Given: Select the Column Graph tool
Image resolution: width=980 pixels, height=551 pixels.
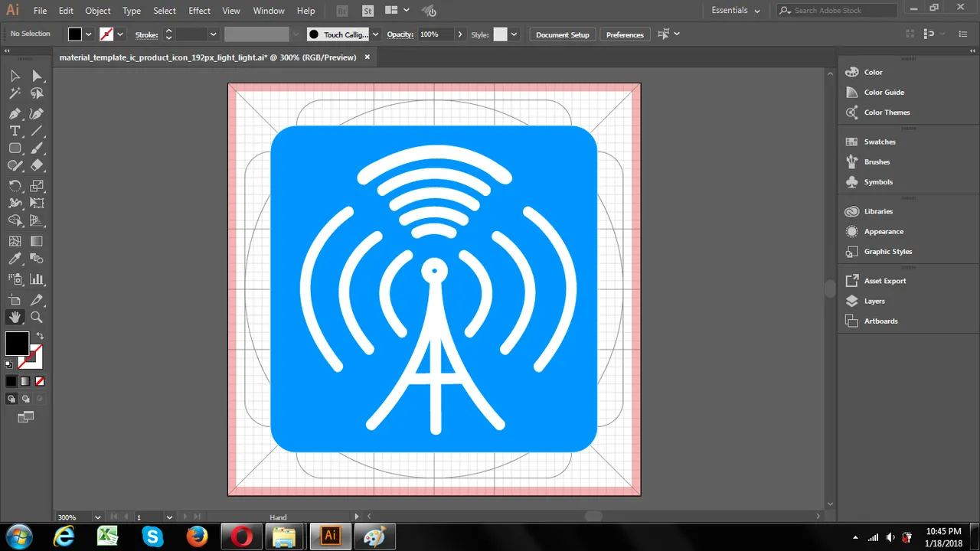Looking at the screenshot, I should (37, 279).
